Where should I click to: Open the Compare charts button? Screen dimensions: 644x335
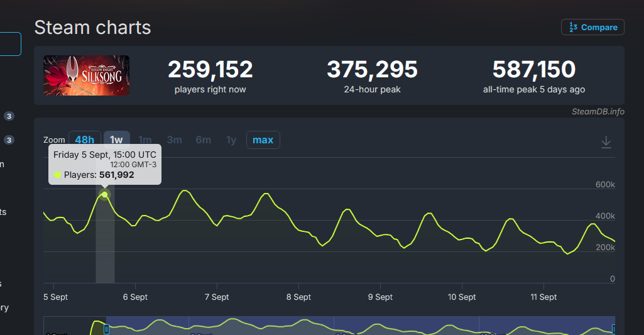(x=592, y=27)
